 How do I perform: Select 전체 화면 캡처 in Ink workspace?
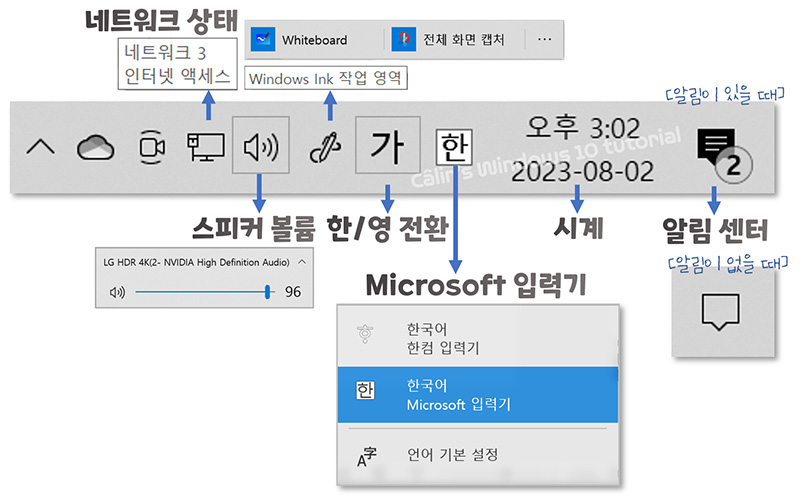pos(457,40)
